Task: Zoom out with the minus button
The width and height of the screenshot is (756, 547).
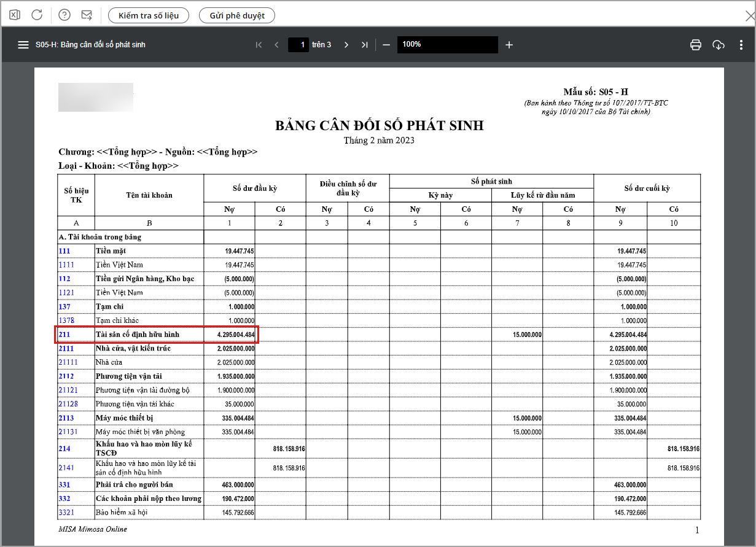Action: (x=386, y=45)
